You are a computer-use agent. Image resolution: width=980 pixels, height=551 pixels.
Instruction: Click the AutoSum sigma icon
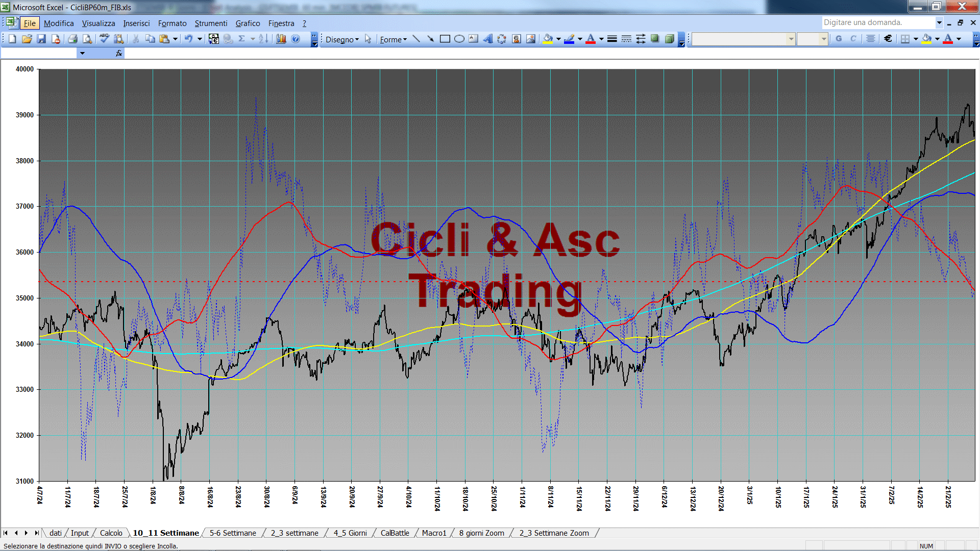click(242, 39)
